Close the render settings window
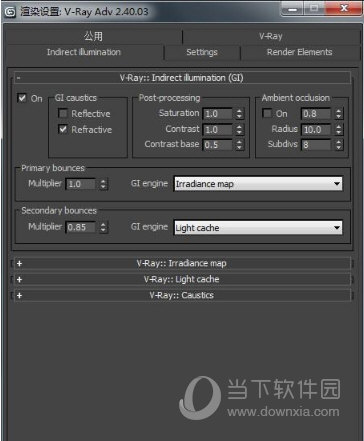 344,8
